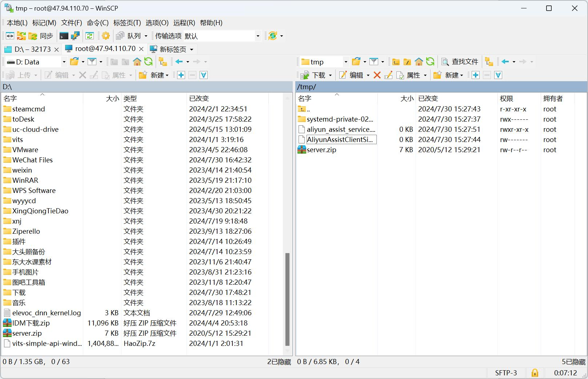Click the 查找文件 find files button
The width and height of the screenshot is (588, 379).
[x=460, y=62]
